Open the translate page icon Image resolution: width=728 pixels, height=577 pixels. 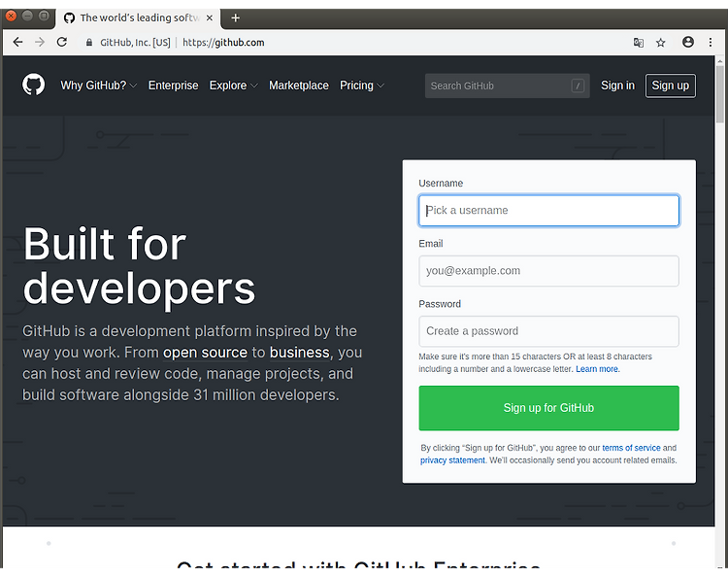[x=639, y=43]
